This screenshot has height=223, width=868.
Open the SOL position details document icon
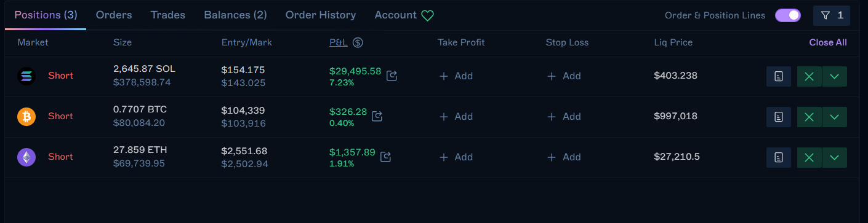coord(778,76)
